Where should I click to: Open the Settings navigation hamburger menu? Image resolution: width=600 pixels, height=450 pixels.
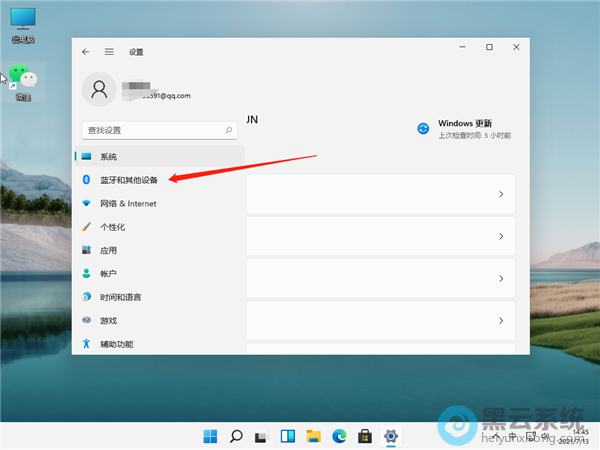(109, 51)
